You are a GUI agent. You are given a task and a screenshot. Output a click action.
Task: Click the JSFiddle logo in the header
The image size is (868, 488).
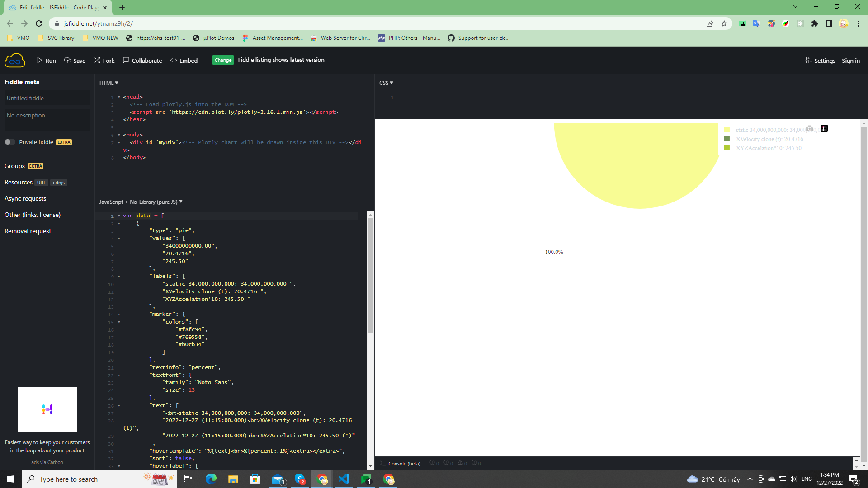[x=15, y=60]
